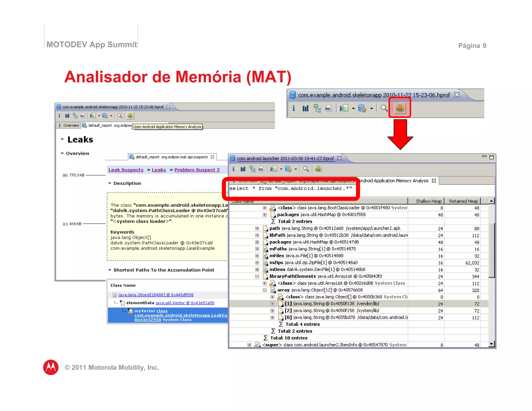Screen dimensions: 532x411
Task: Collapse the Leaks section heading
Action: tap(62, 140)
